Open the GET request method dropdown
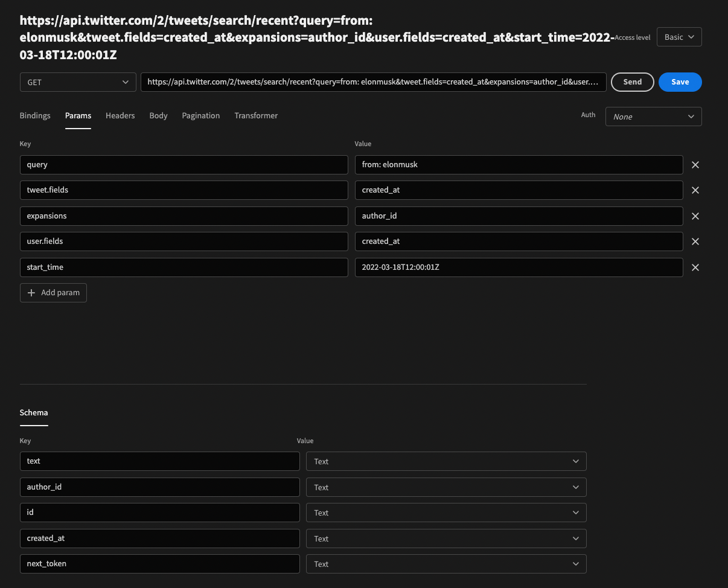Viewport: 728px width, 588px height. [77, 81]
